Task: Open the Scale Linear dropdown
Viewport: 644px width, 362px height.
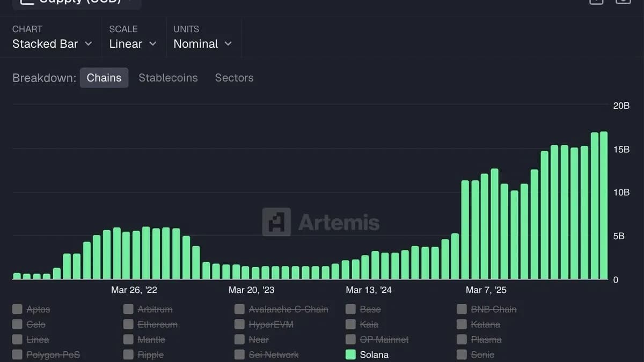Action: (x=133, y=44)
